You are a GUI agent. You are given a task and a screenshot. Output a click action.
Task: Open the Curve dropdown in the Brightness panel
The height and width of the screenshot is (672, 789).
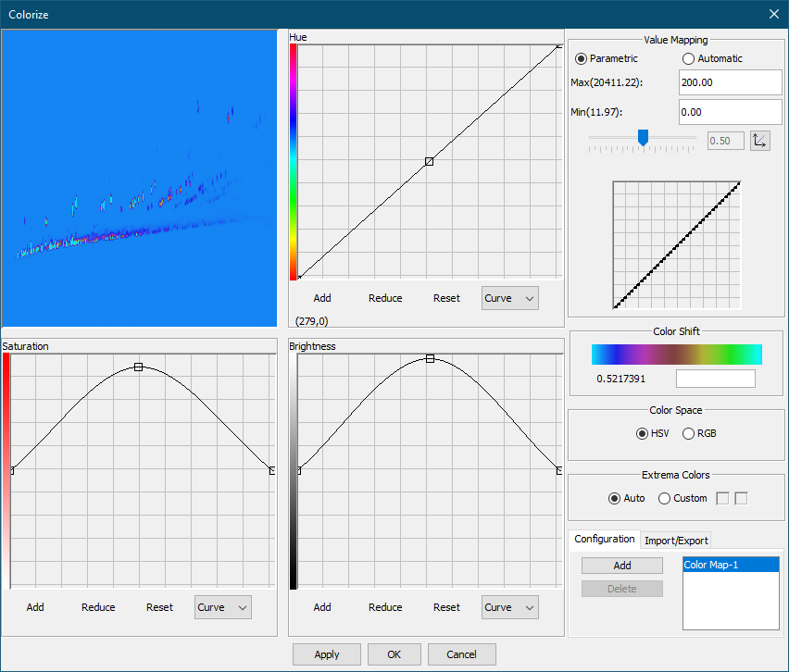click(509, 607)
